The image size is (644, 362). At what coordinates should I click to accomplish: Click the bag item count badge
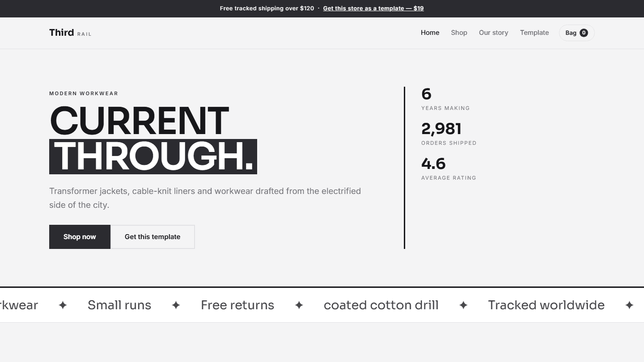click(584, 33)
